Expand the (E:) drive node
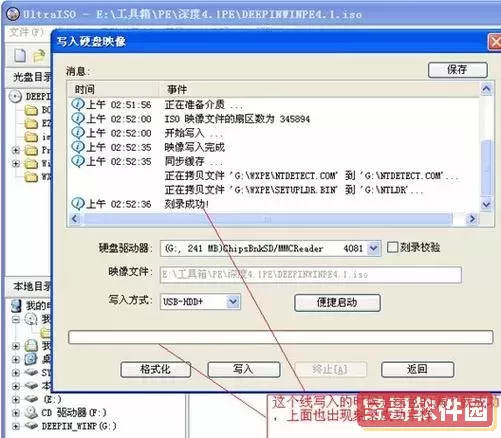The height and width of the screenshot is (438, 501). (x=15, y=399)
